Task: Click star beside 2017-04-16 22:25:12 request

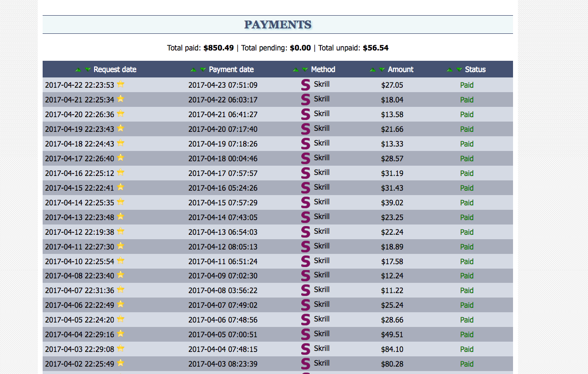Action: 121,172
